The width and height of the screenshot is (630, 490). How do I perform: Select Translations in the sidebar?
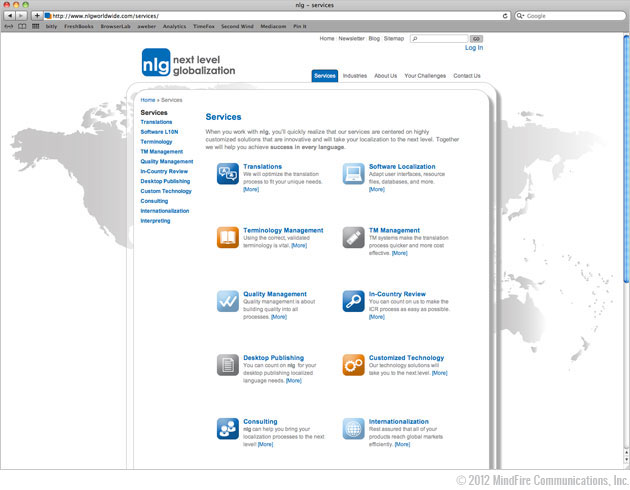click(x=156, y=122)
